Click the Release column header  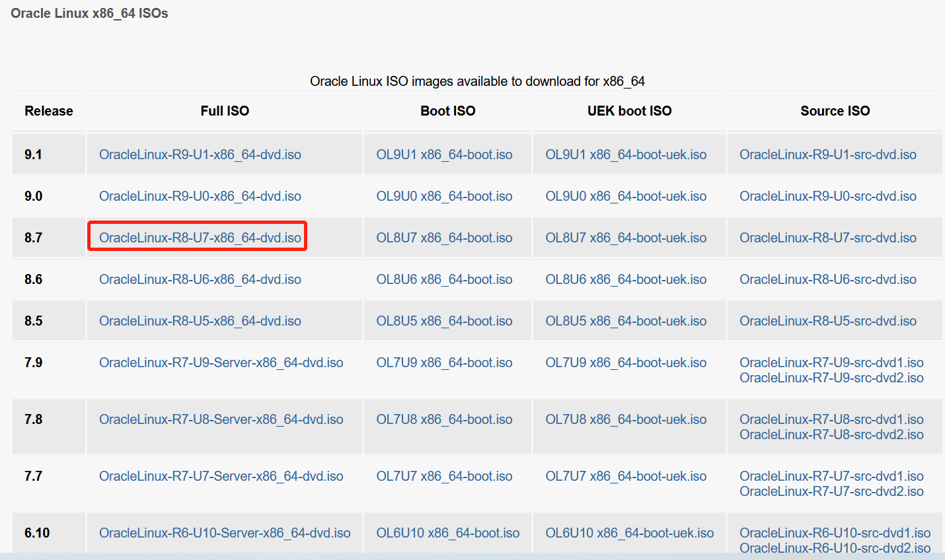pos(49,111)
